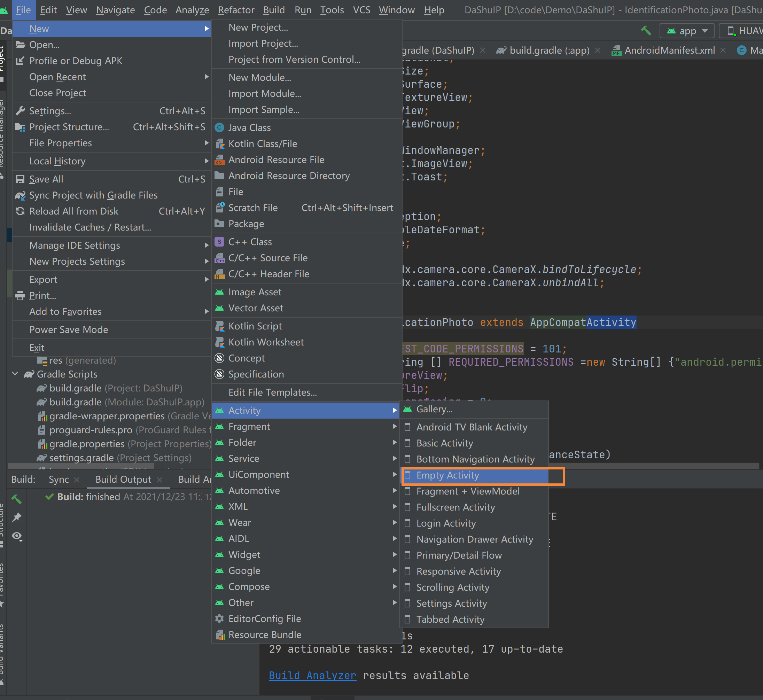Select Empty Activity from Activity submenu
This screenshot has height=700, width=763.
(x=447, y=475)
